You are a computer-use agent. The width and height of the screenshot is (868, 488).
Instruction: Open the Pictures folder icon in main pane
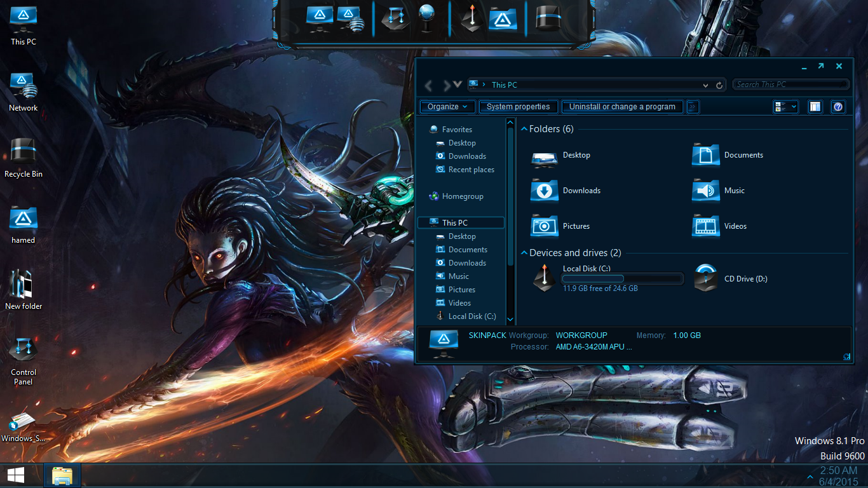544,226
